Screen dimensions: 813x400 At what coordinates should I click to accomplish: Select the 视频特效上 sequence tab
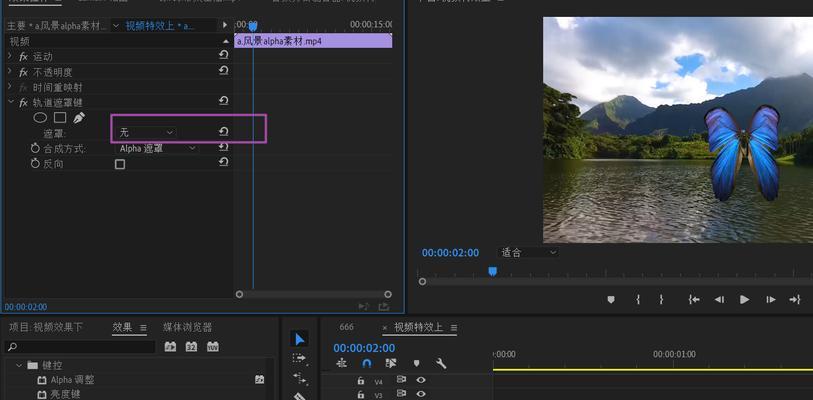pyautogui.click(x=418, y=327)
